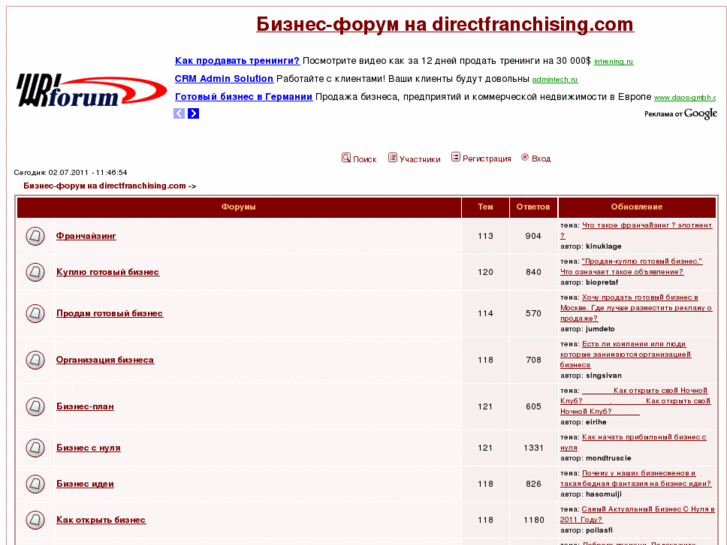Click the Форумы column header
This screenshot has height=545, width=727.
[238, 207]
